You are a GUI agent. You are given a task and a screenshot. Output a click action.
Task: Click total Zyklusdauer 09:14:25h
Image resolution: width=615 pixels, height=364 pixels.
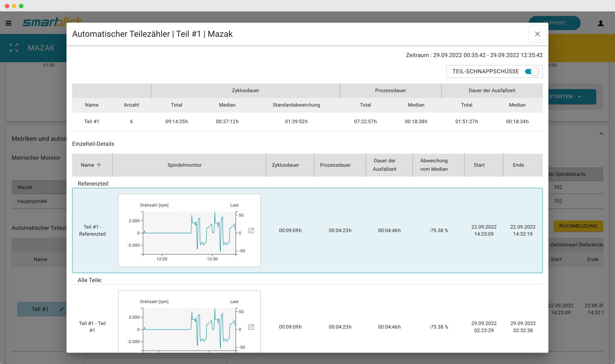tap(177, 122)
